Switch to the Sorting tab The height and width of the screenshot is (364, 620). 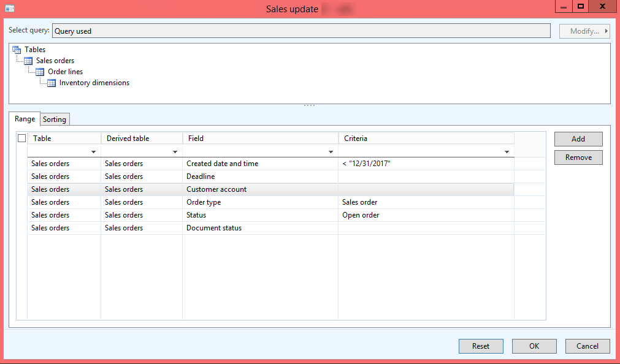(55, 119)
